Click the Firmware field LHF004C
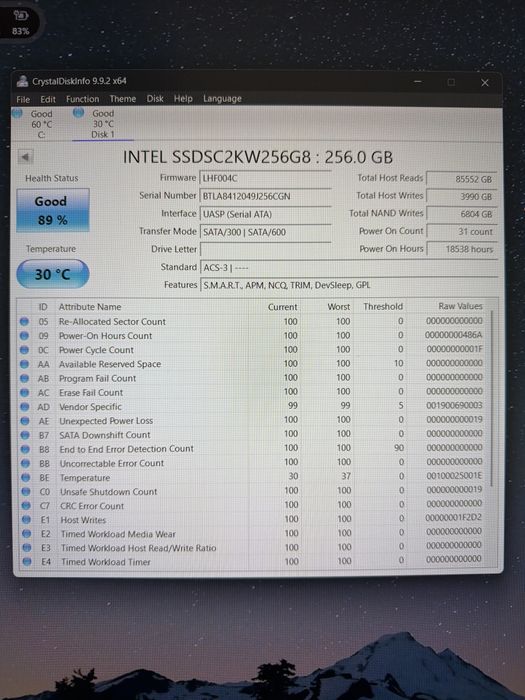This screenshot has width=525, height=700. [266, 178]
